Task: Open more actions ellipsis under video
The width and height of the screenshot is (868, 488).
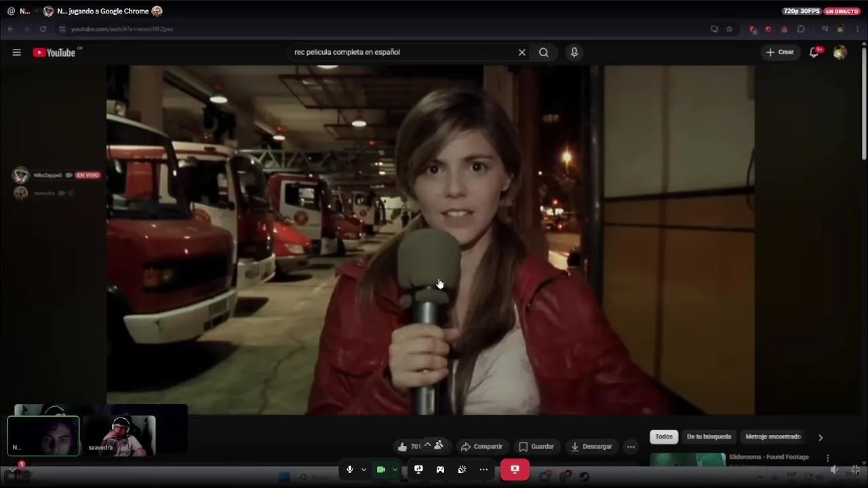Action: point(631,447)
